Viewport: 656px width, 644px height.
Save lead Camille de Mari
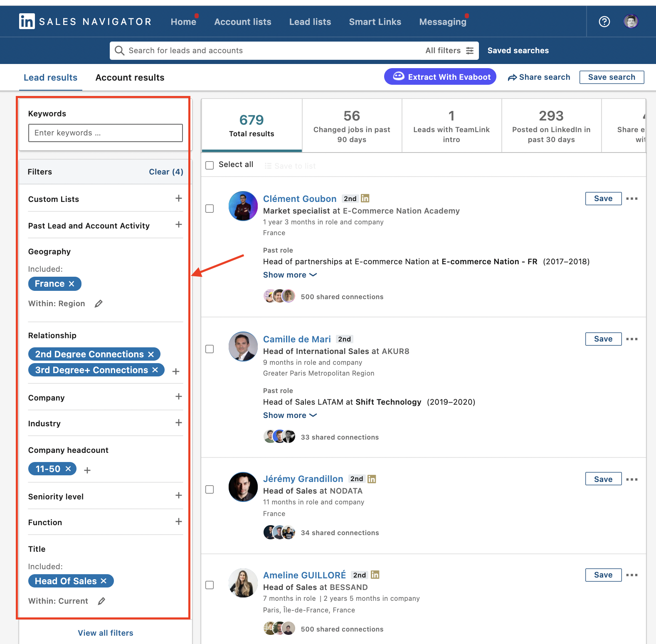[603, 339]
